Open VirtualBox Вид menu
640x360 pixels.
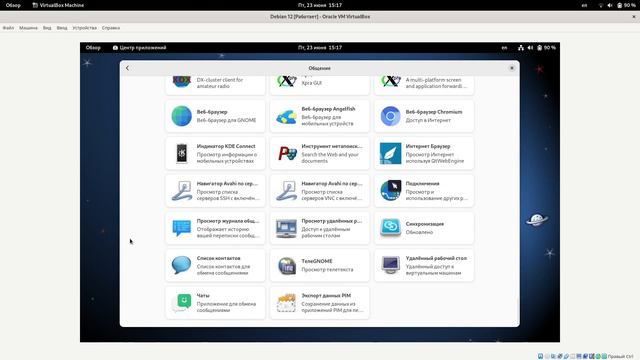[x=47, y=28]
